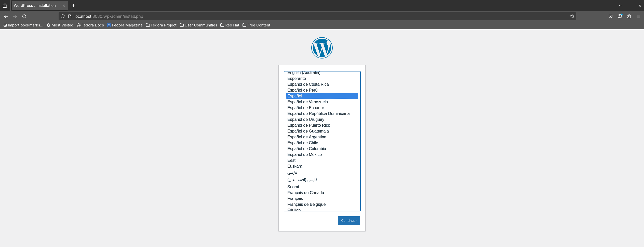Open site information page icon
The width and height of the screenshot is (644, 247).
(70, 16)
